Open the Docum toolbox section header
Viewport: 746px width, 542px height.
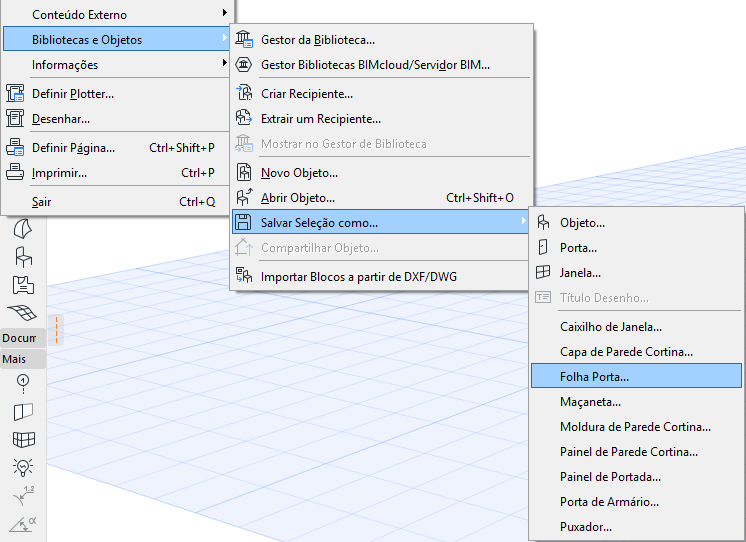(x=23, y=338)
